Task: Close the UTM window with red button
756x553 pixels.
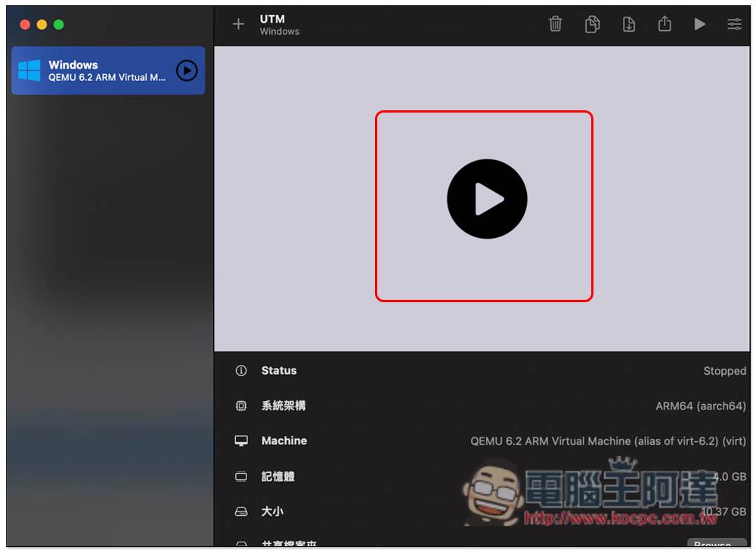Action: (x=25, y=25)
